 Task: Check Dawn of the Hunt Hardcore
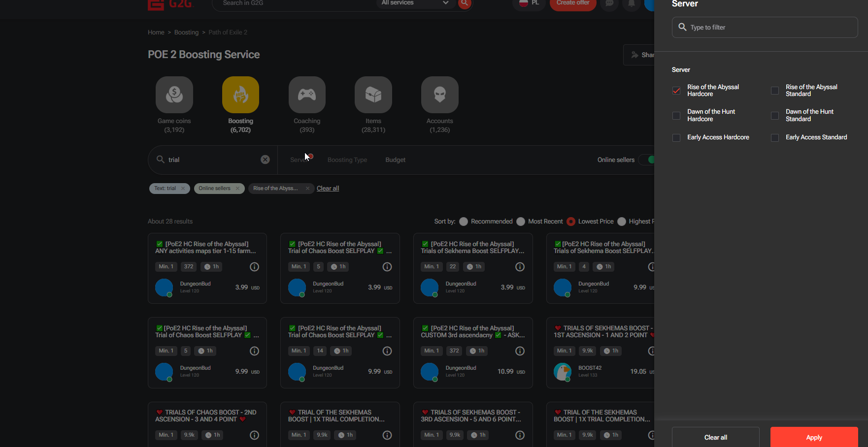tap(676, 115)
